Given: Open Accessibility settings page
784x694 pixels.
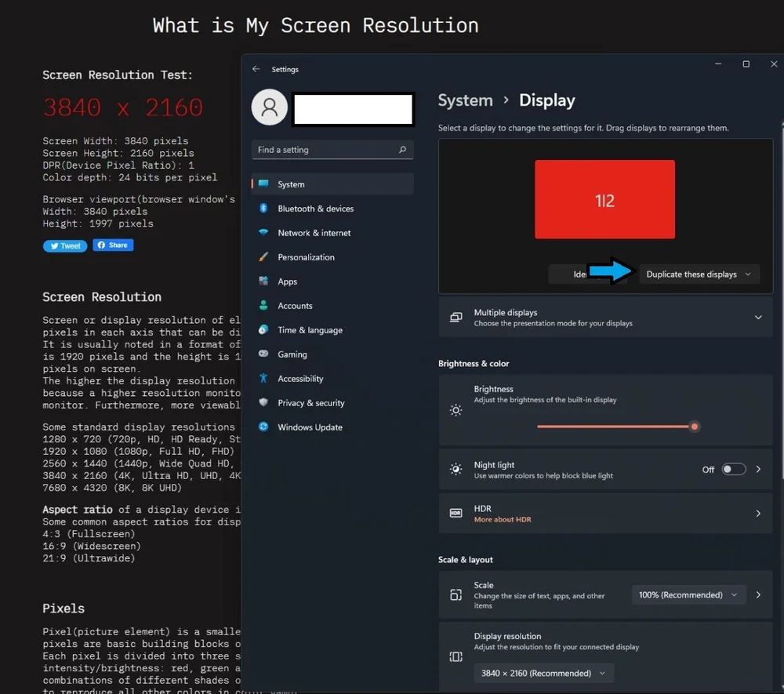Looking at the screenshot, I should [x=332, y=379].
